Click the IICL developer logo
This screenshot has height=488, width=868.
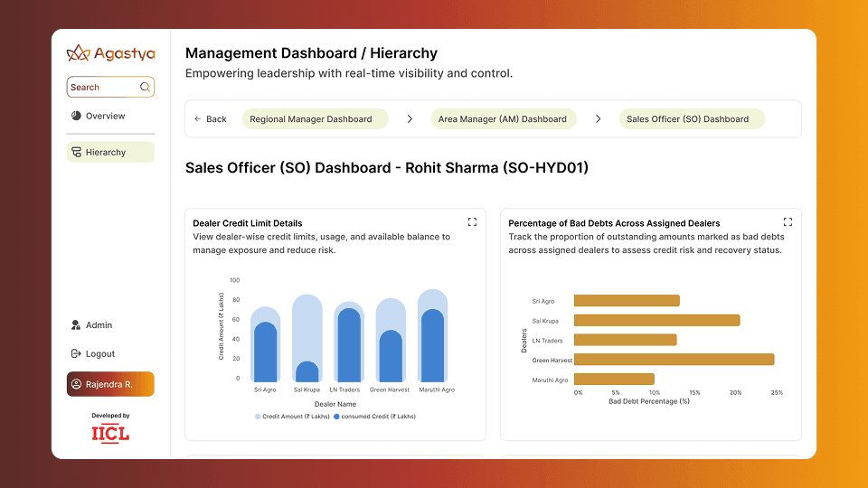tap(110, 434)
